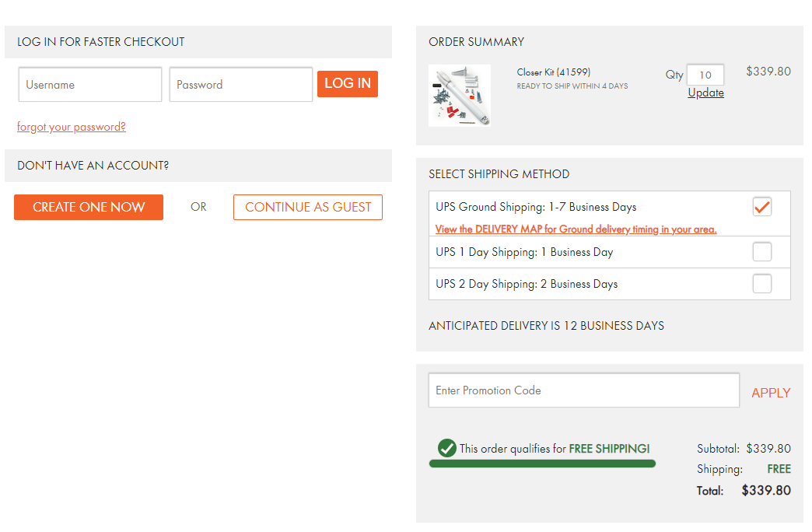812x532 pixels.
Task: Click the UPS 2 Day Shipping row label
Action: 527,284
